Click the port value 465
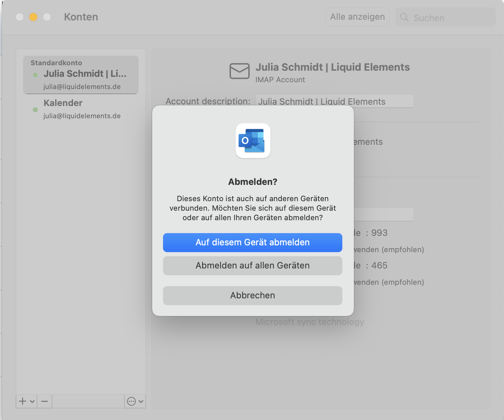The height and width of the screenshot is (420, 504). (x=379, y=265)
